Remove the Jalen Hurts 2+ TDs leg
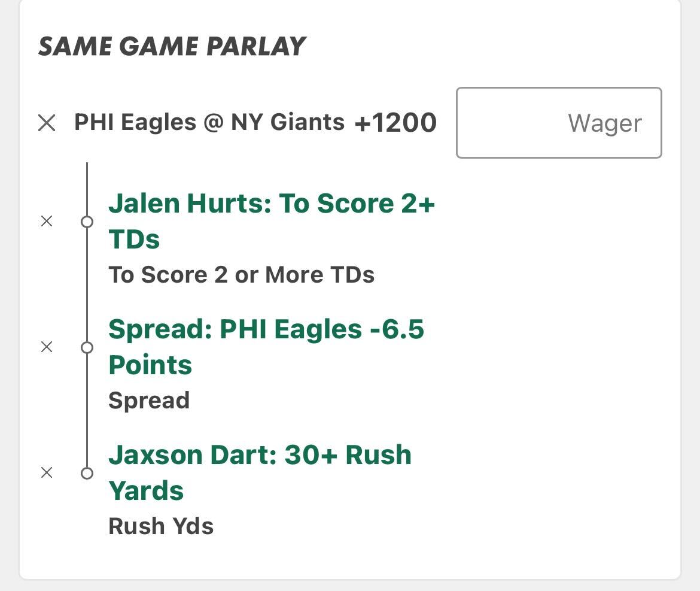This screenshot has width=700, height=591. click(x=47, y=222)
